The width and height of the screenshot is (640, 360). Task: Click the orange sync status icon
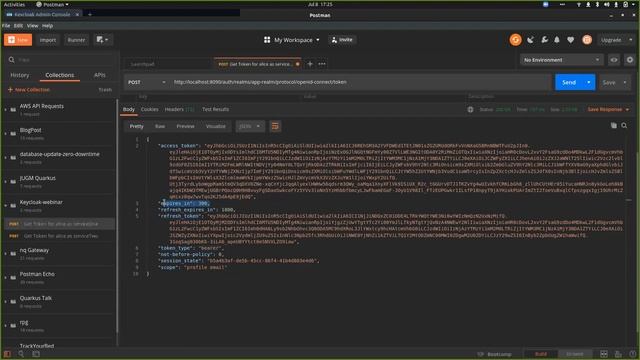(x=515, y=40)
